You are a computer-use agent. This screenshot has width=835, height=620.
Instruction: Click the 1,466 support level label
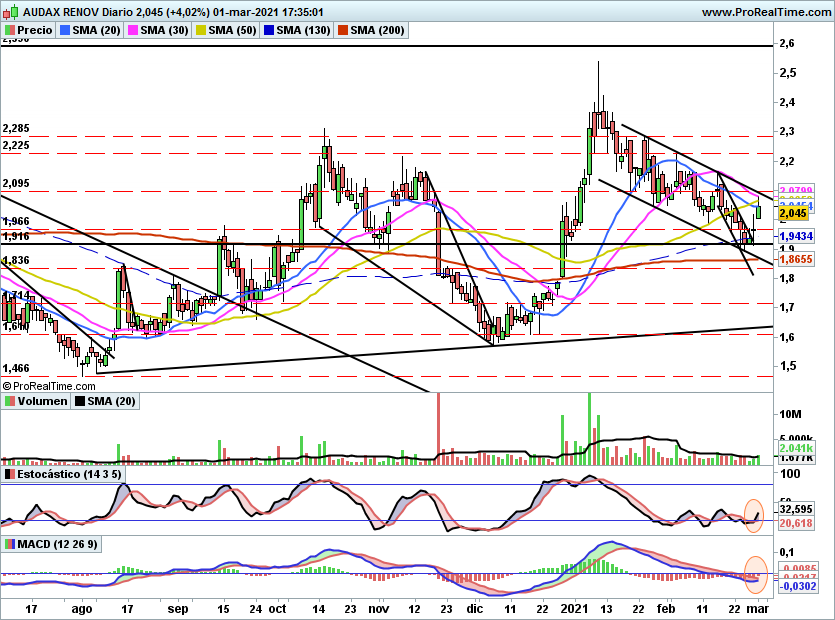[16, 368]
